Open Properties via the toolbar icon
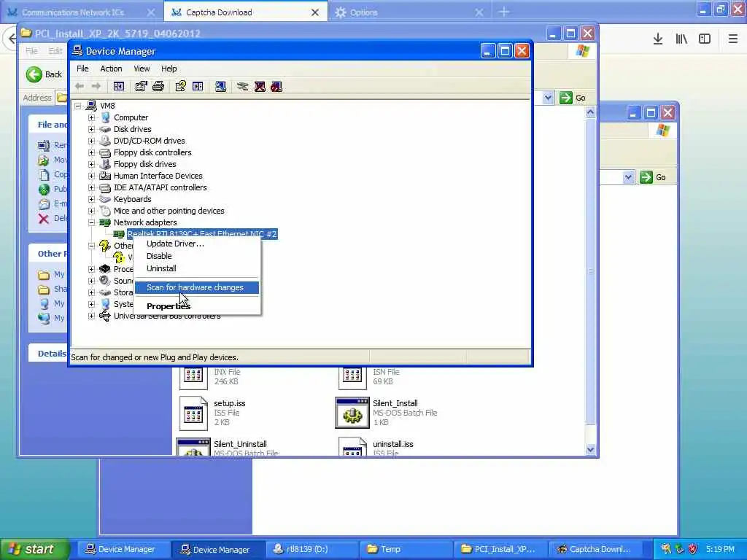 [141, 86]
